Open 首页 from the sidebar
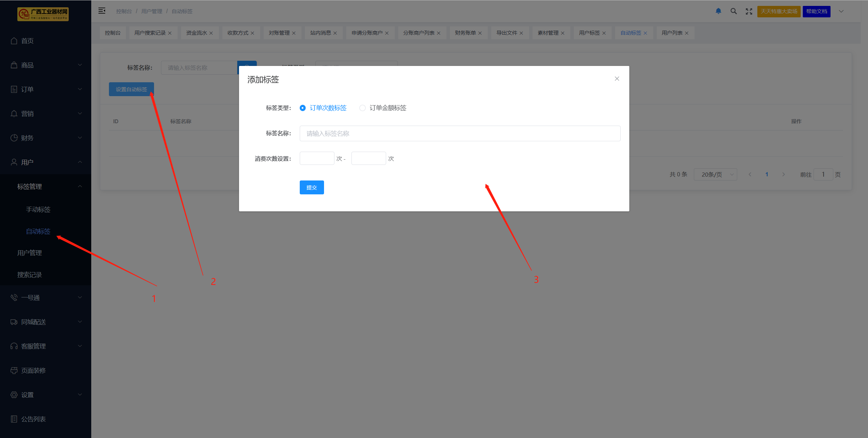The image size is (868, 438). [27, 41]
